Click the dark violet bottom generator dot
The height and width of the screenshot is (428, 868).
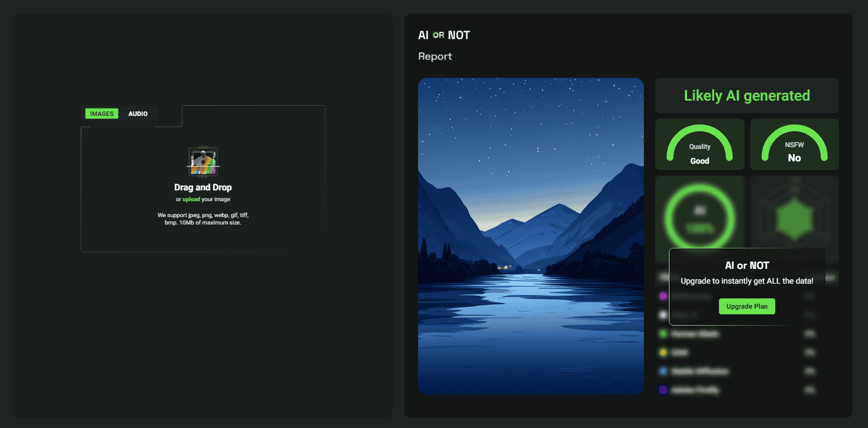point(663,390)
